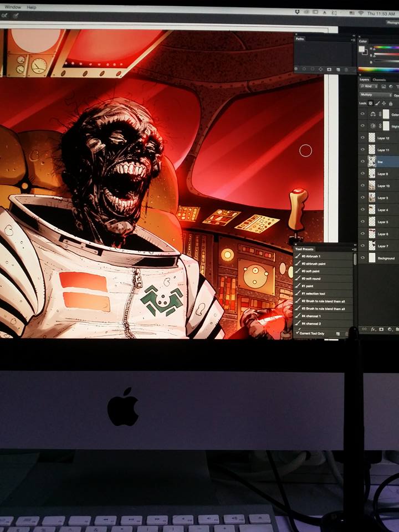Load the path as a selection icon
The width and height of the screenshot is (399, 532).
(x=313, y=69)
